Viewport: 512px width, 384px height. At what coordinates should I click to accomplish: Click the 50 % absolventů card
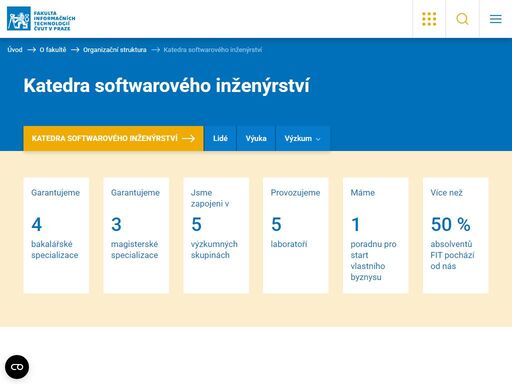point(456,235)
